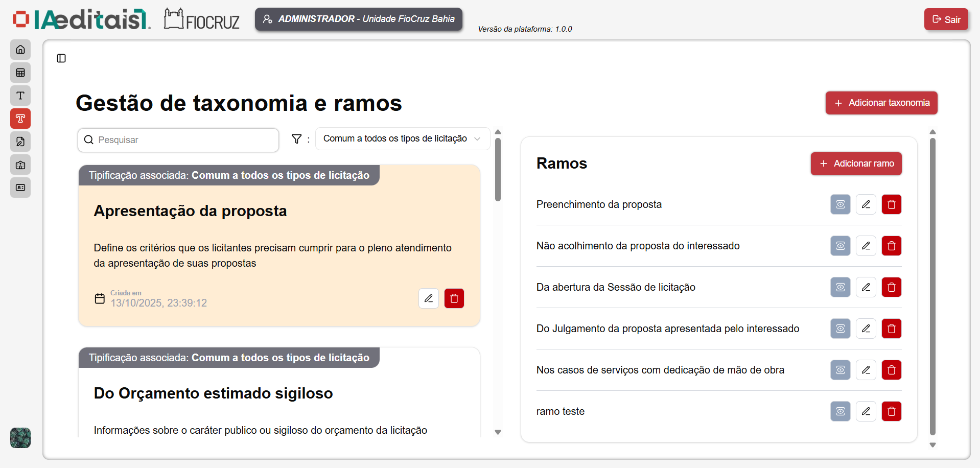Viewport: 980px width, 468px height.
Task: Edit the Apresentação da proposta taxonomy
Action: point(429,298)
